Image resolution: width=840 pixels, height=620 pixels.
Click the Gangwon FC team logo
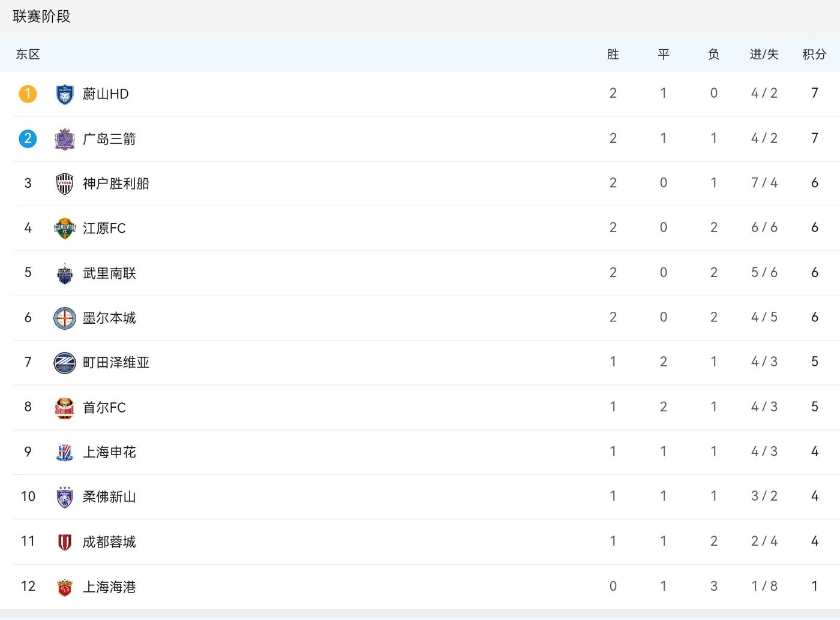coord(64,228)
